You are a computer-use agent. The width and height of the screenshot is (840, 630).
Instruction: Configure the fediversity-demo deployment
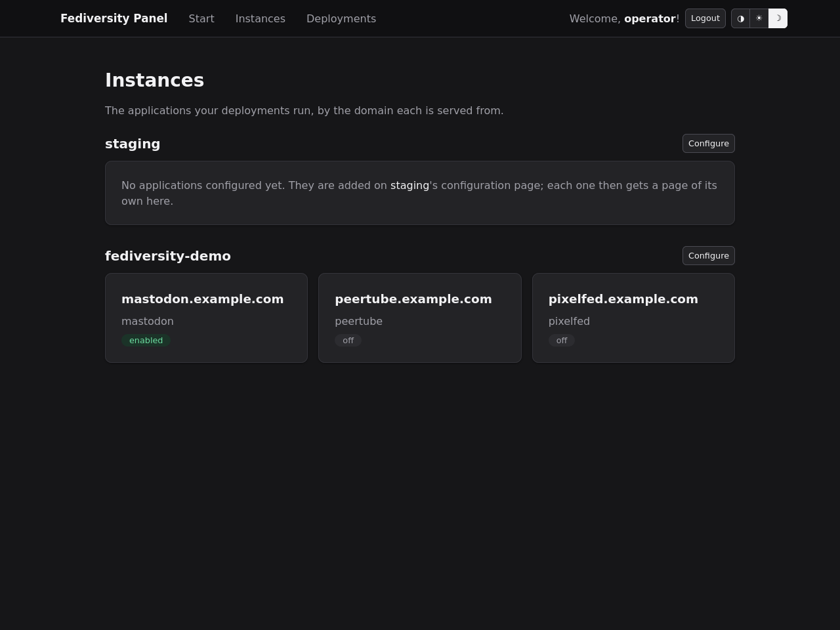coord(709,255)
